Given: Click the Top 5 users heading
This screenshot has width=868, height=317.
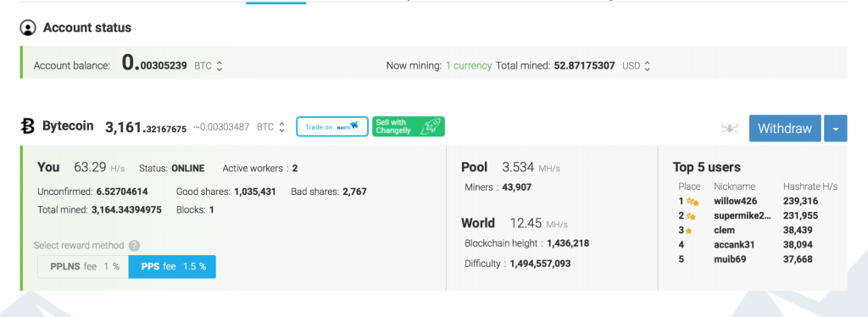Looking at the screenshot, I should 707,168.
